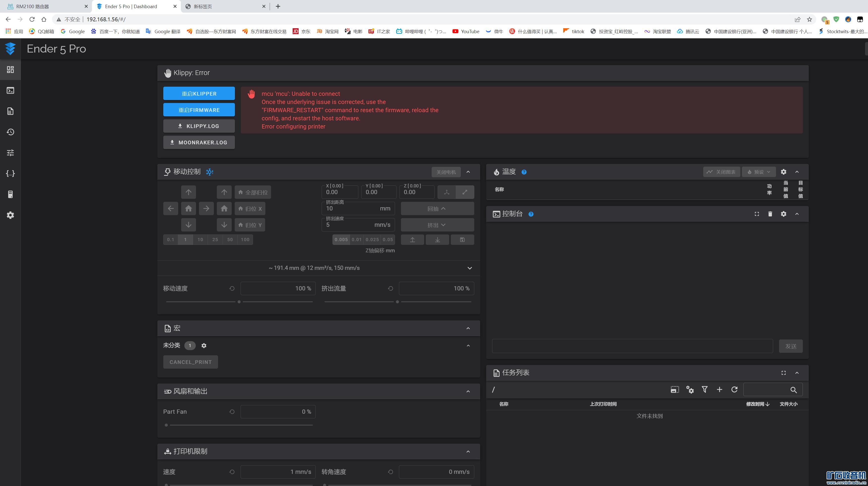Open the G-code files sidebar icon
This screenshot has height=486, width=868.
10,111
